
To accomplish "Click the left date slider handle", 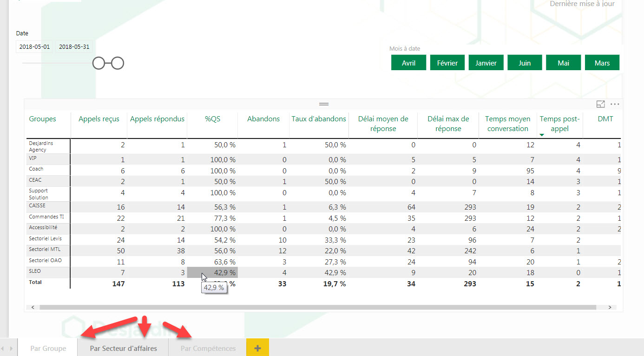I will (99, 63).
